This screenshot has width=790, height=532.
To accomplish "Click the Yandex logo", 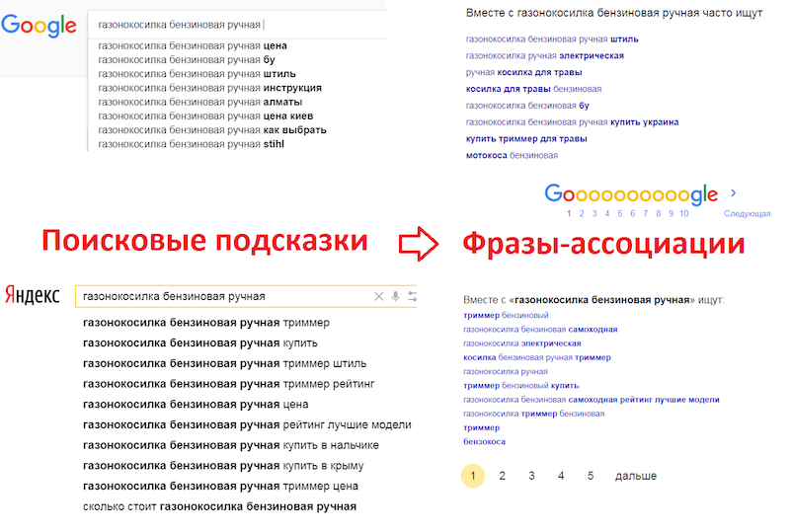I will [33, 295].
